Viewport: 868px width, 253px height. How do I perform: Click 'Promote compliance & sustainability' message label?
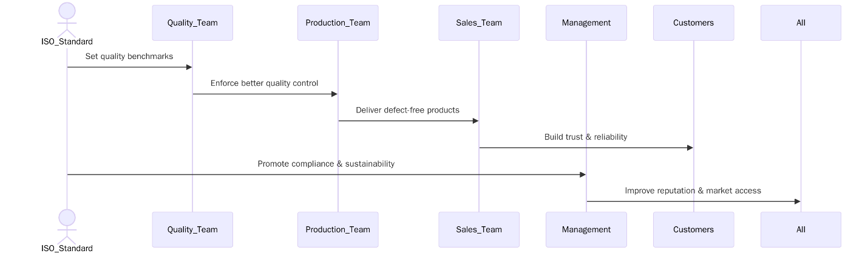point(326,164)
